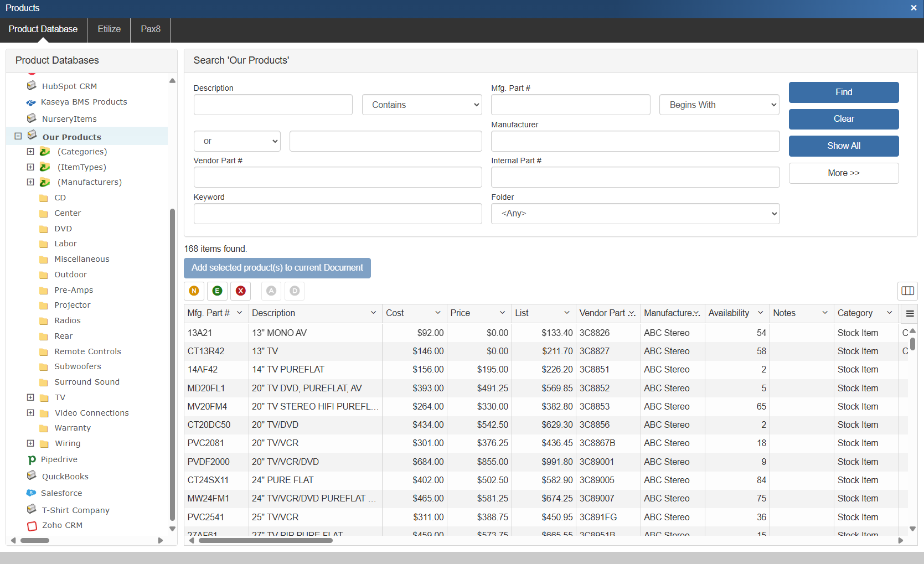Collapse the Our Products tree node
Screen dimensions: 924x564
(18, 136)
